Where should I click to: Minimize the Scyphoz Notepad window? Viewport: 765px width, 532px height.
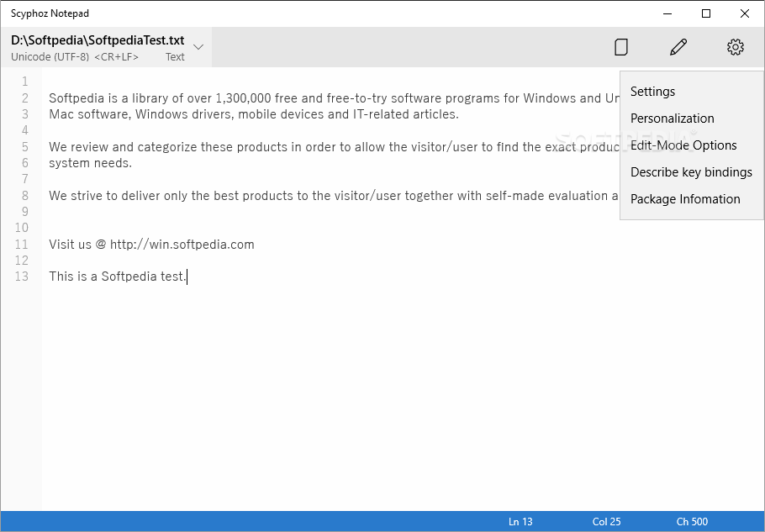pyautogui.click(x=667, y=13)
